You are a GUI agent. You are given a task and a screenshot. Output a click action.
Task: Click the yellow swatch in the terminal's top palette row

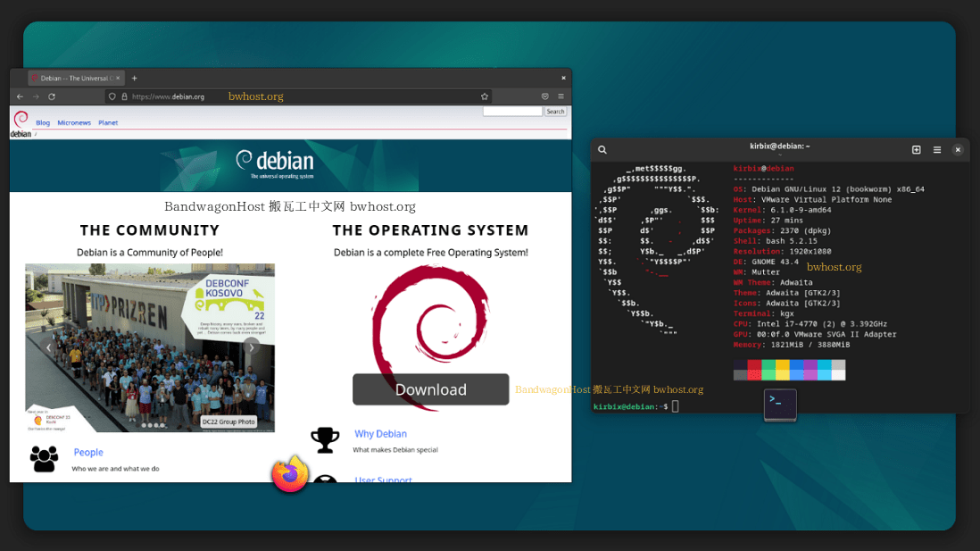(x=783, y=364)
